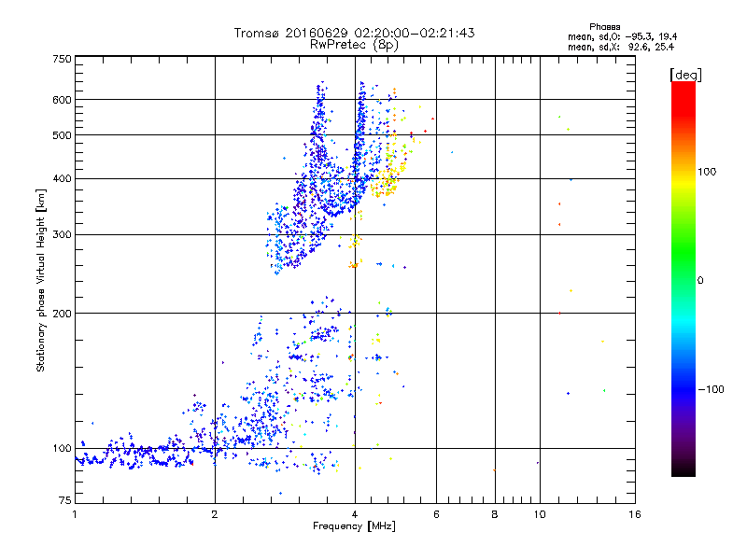Click the 'Stationary phase Virtual Height [km]' axis title
Screen dimensions: 747x560
40,281
